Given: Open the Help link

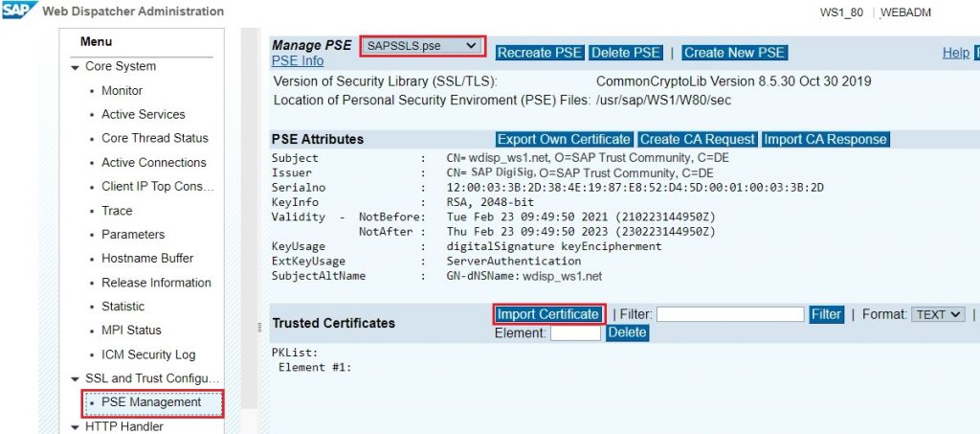Looking at the screenshot, I should (956, 53).
